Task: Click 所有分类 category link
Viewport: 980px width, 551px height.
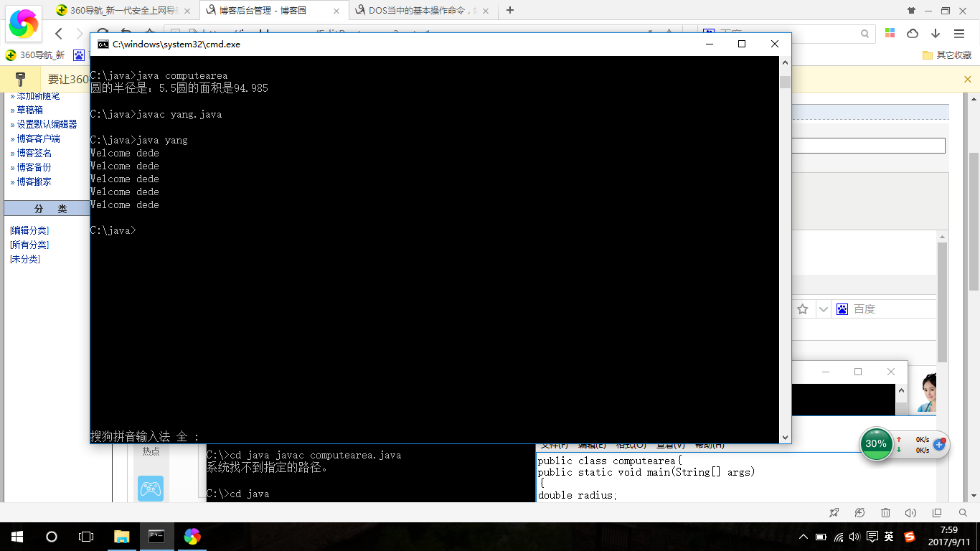Action: coord(29,245)
